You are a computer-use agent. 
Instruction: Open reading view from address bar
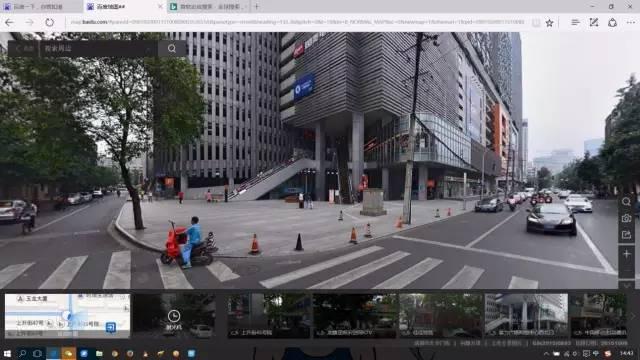pyautogui.click(x=536, y=23)
